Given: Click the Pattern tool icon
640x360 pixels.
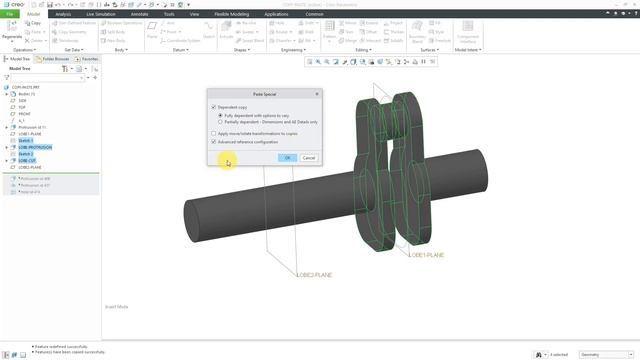Looking at the screenshot, I should pos(329,26).
